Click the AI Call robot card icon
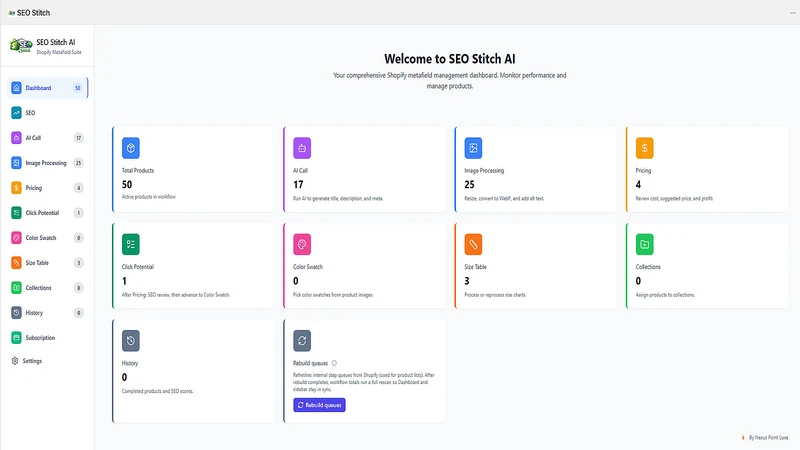The height and width of the screenshot is (450, 800). pyautogui.click(x=302, y=148)
